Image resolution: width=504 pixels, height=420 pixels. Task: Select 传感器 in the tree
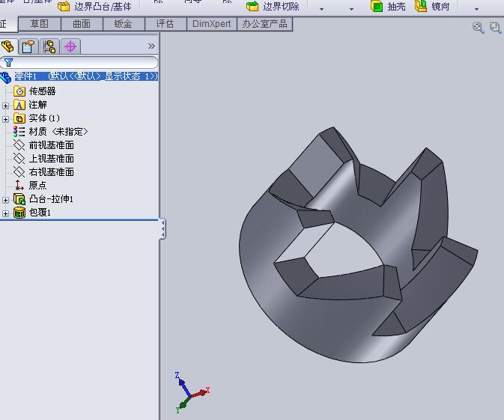coord(42,91)
